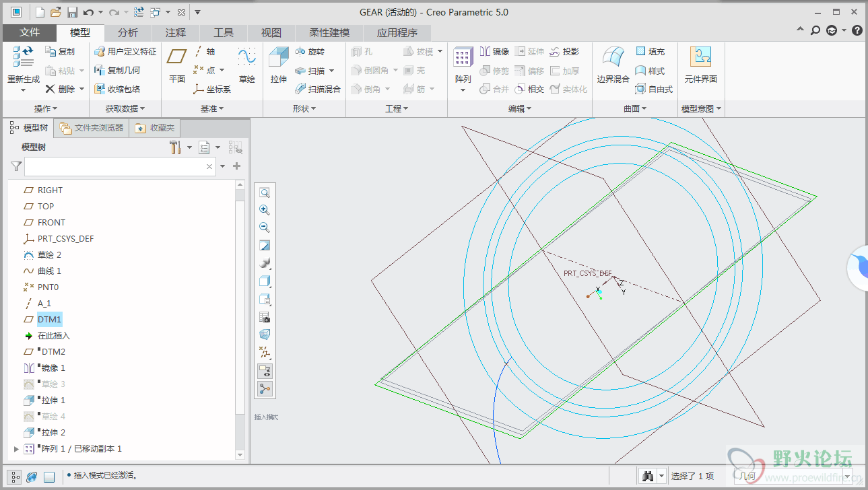The height and width of the screenshot is (490, 868).
Task: Open the Engineering (工程) group dropdown
Action: pyautogui.click(x=397, y=108)
